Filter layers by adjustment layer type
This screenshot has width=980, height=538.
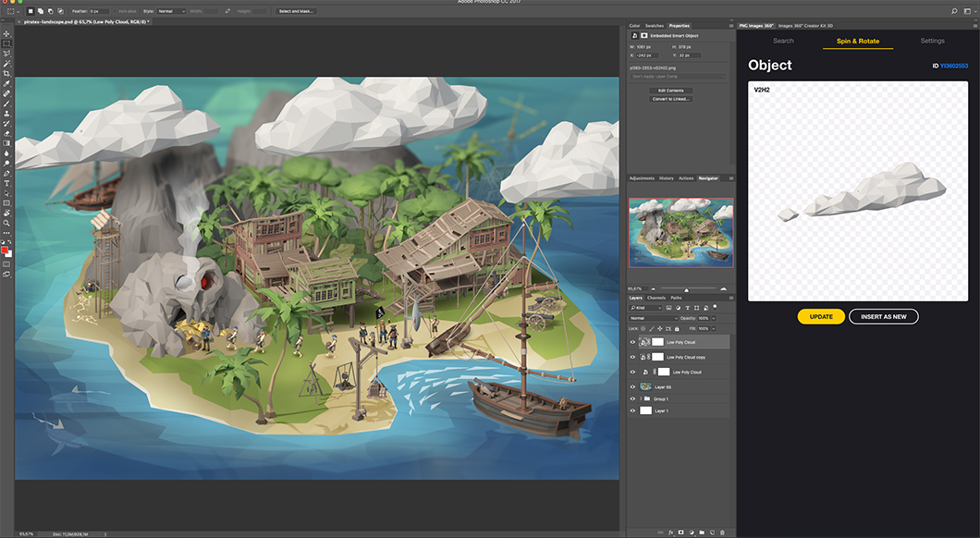point(678,308)
